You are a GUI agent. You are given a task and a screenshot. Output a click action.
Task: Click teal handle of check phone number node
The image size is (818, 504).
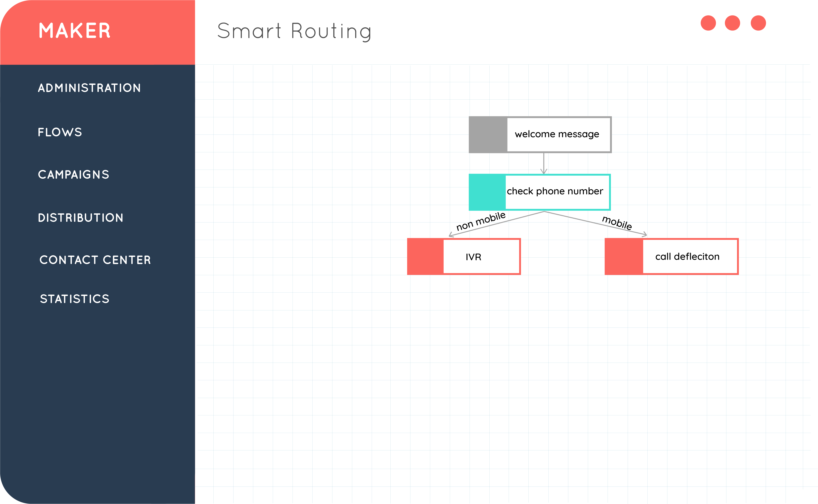pyautogui.click(x=487, y=192)
